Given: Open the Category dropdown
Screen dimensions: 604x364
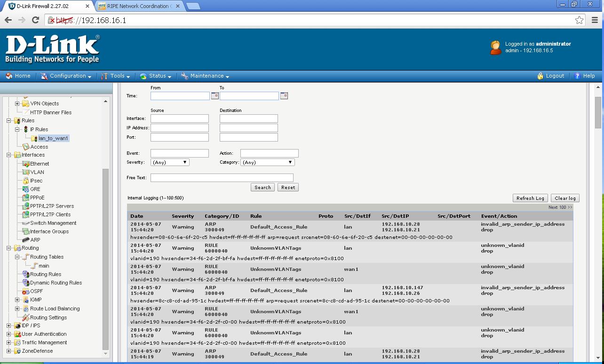Looking at the screenshot, I should [x=267, y=162].
